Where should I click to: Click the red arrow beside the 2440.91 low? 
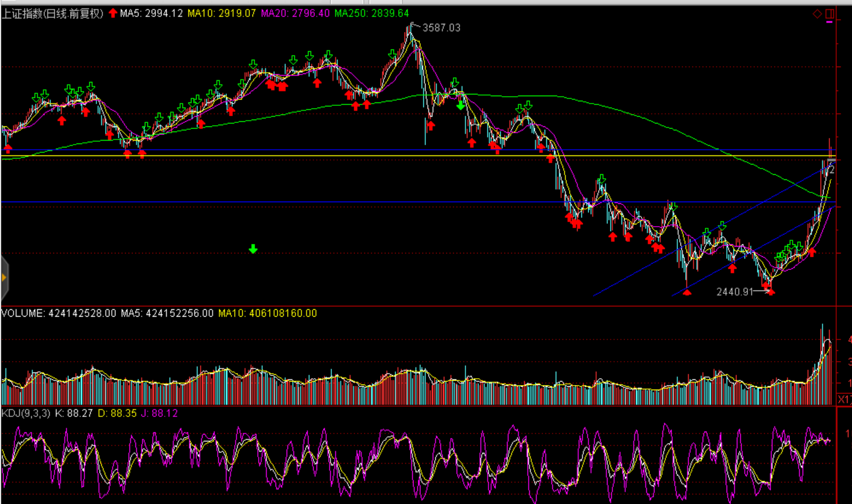coord(771,292)
